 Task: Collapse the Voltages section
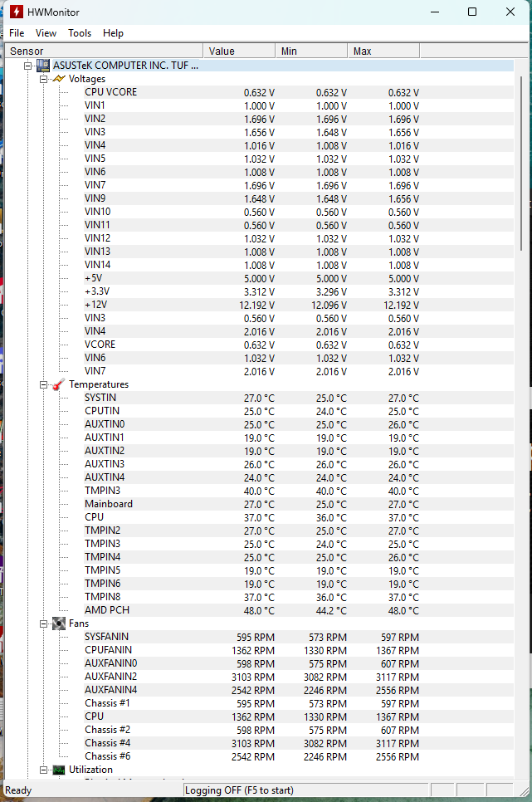point(43,79)
